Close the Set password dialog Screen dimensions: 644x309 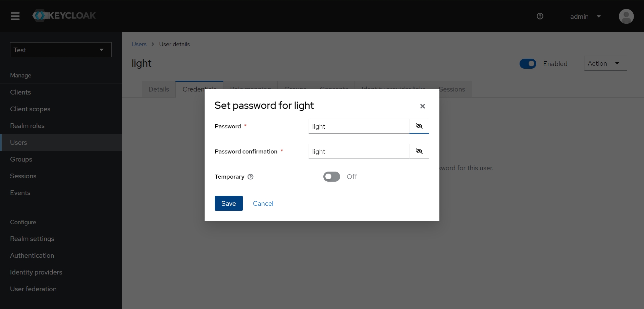tap(422, 106)
